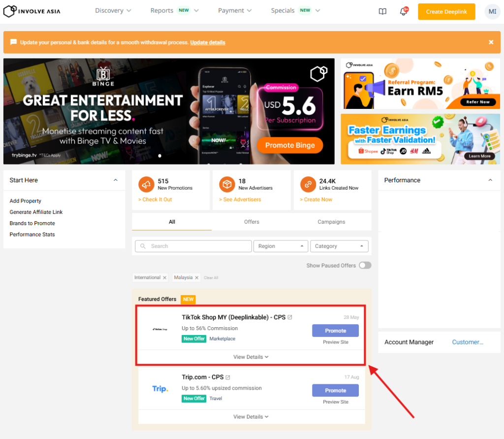The width and height of the screenshot is (504, 439).
Task: Open the MI profile avatar
Action: pyautogui.click(x=492, y=11)
